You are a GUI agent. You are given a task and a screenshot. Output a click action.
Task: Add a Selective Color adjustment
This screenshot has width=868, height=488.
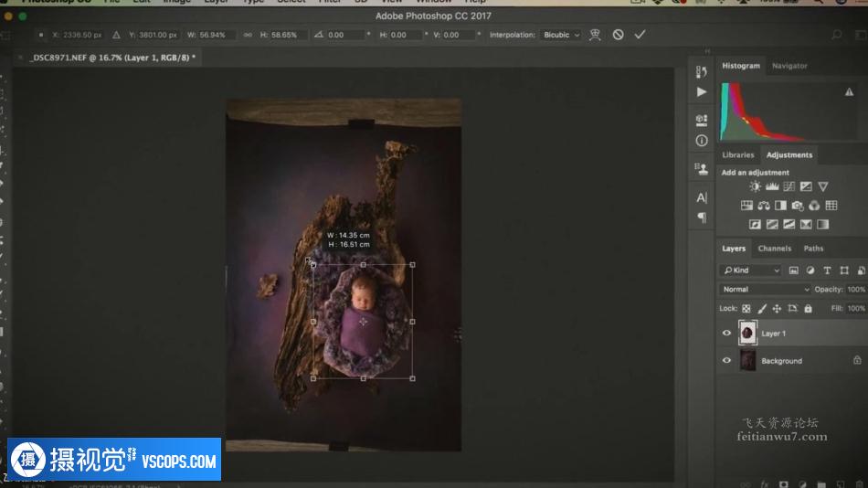coord(806,224)
